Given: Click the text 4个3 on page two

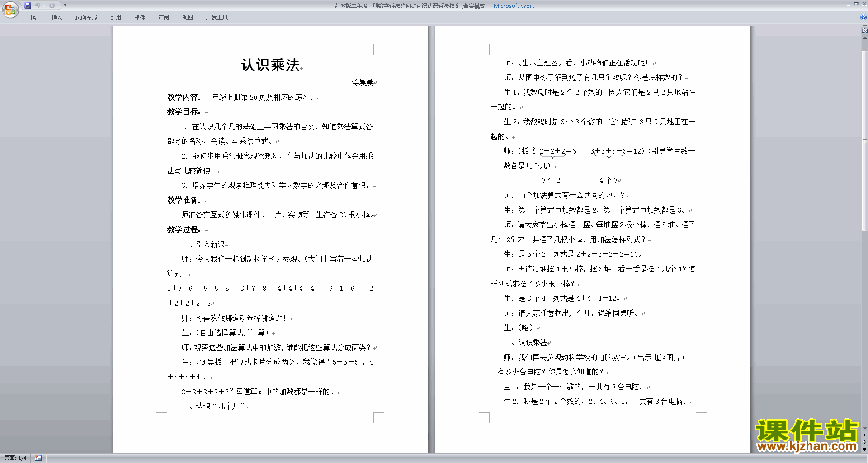Looking at the screenshot, I should pos(609,181).
